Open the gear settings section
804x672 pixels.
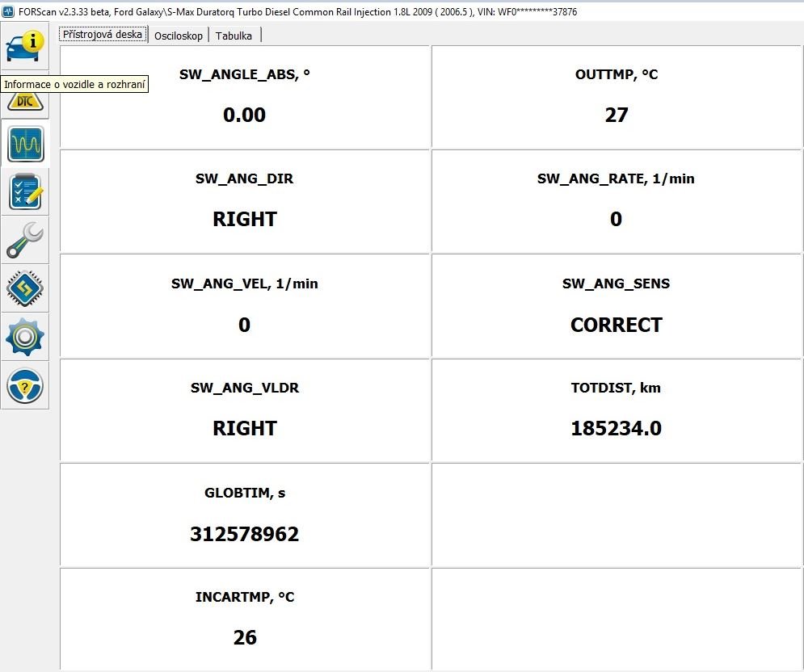click(x=25, y=337)
